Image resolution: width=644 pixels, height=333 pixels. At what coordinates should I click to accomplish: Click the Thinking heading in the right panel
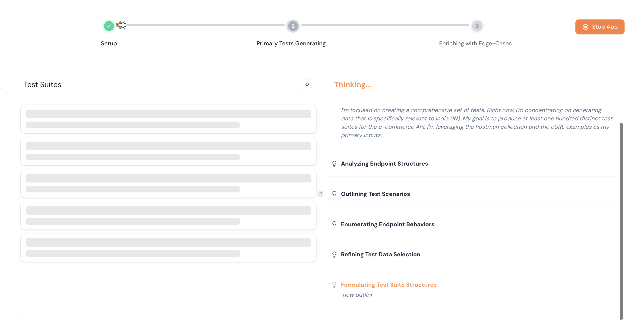[x=353, y=85]
